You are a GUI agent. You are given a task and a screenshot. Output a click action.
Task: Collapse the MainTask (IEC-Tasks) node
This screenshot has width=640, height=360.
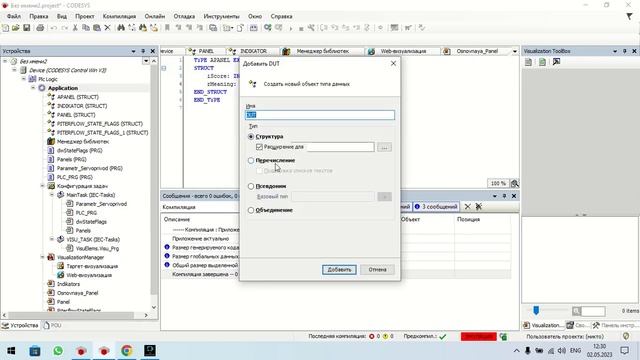point(52,195)
